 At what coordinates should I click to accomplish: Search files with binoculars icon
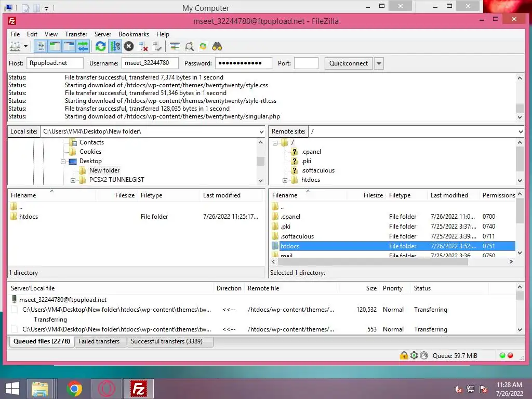tap(217, 46)
